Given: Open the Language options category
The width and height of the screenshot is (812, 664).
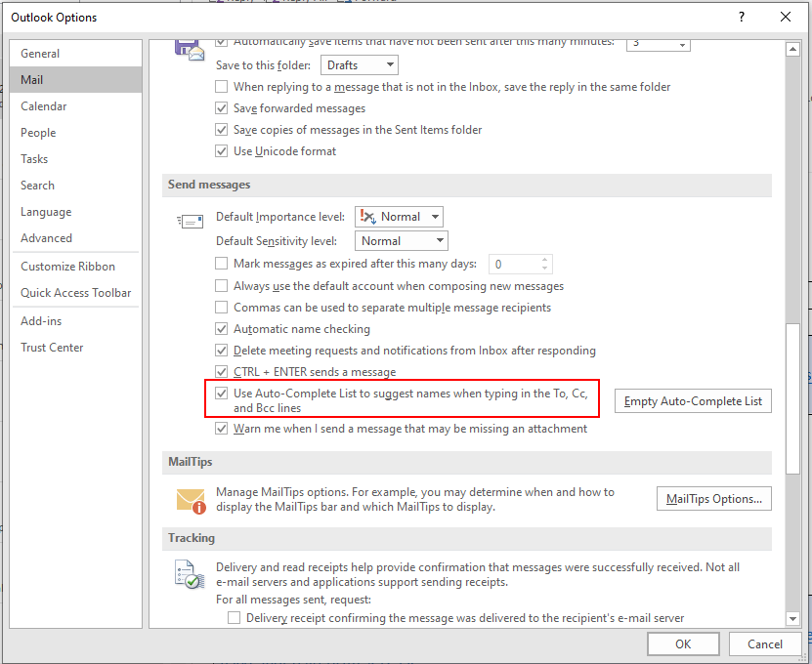Looking at the screenshot, I should pos(75,212).
